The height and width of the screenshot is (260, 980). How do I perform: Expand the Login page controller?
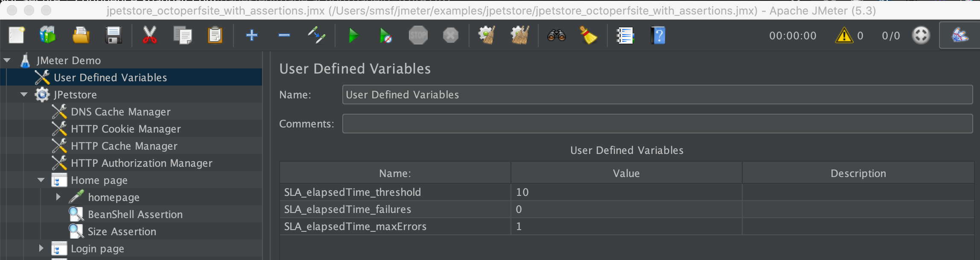coord(41,248)
